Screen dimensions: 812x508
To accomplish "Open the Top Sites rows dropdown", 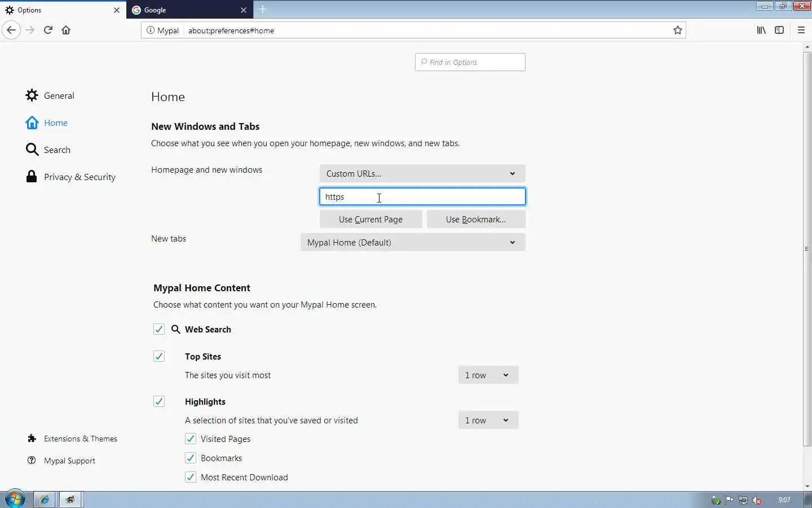I will pyautogui.click(x=488, y=375).
